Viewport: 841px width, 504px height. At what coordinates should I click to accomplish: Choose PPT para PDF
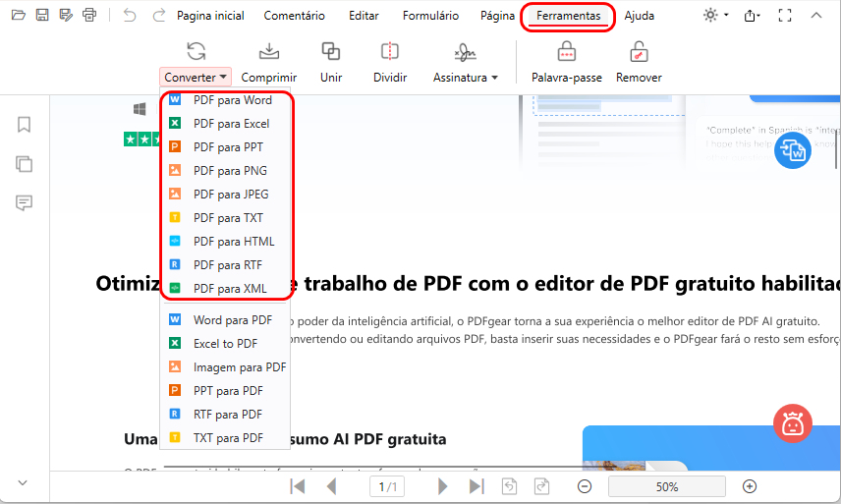225,391
